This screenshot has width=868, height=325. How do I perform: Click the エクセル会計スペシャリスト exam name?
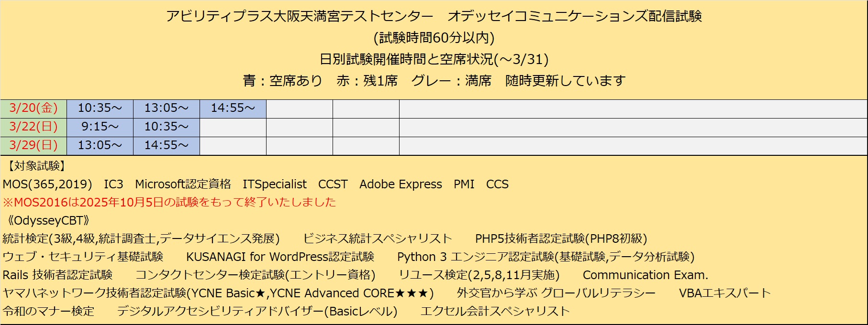click(495, 311)
